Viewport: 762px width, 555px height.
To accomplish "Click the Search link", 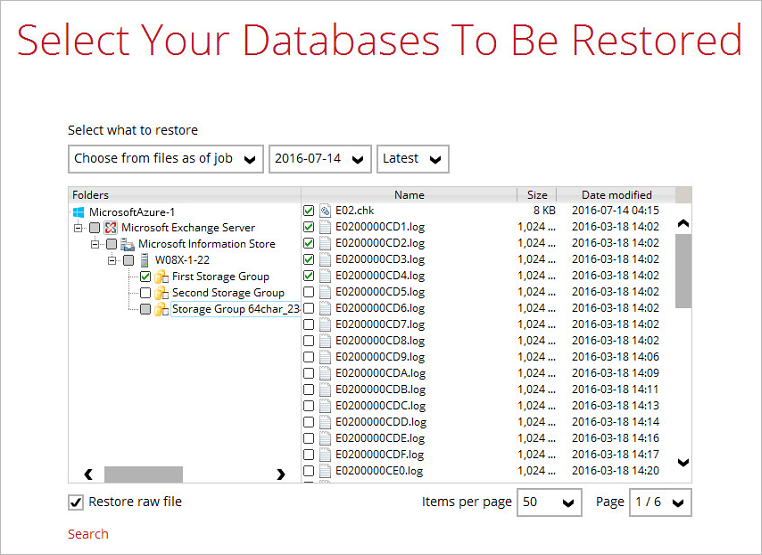I will tap(88, 534).
